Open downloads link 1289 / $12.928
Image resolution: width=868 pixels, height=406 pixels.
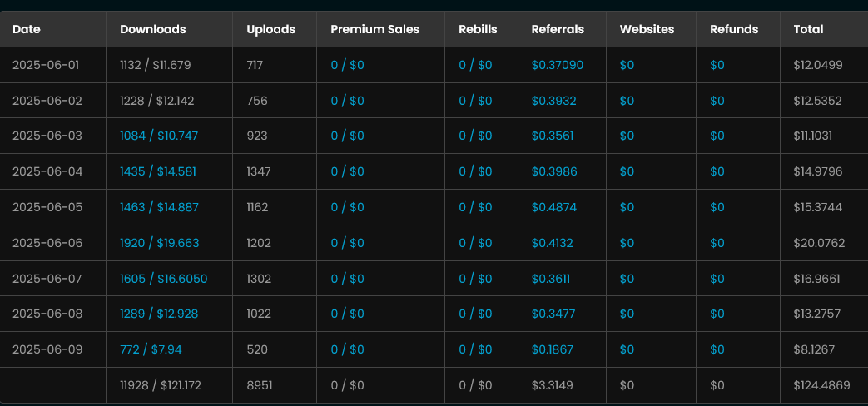pyautogui.click(x=159, y=314)
